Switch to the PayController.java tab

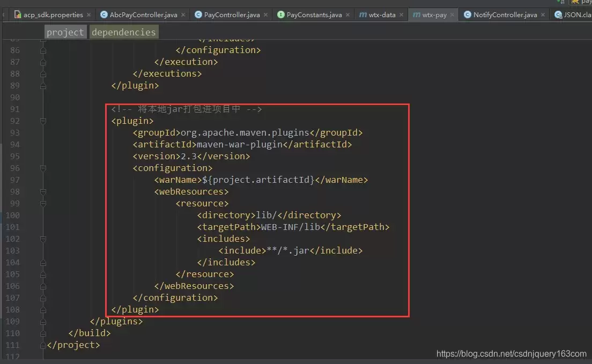pos(231,14)
